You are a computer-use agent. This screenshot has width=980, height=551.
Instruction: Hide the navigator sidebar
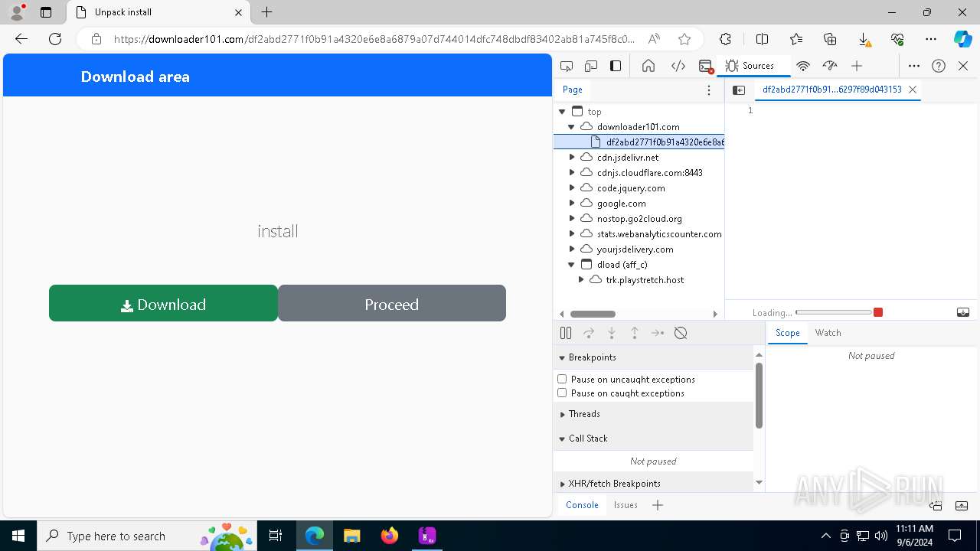739,90
